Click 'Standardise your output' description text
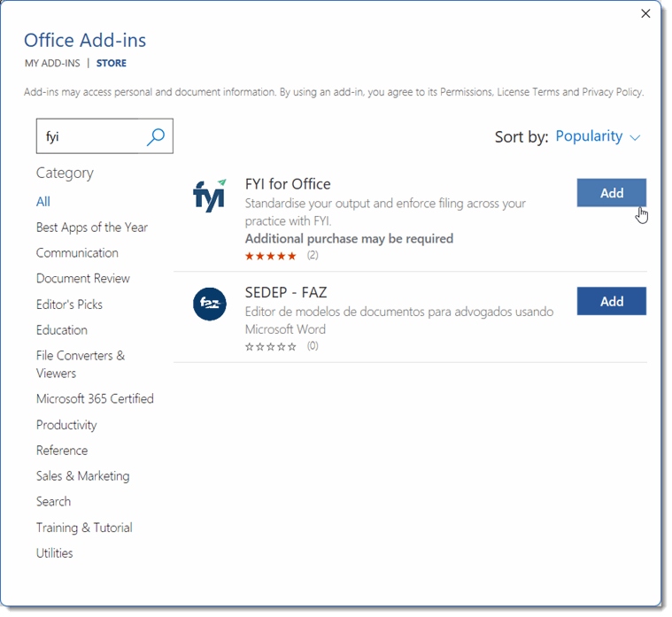The image size is (672, 617). (385, 212)
